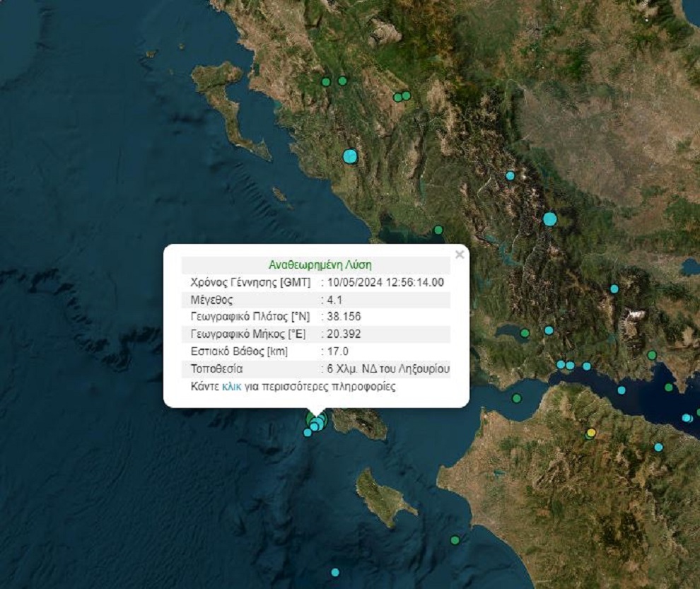
Task: Select the green marker just east of Lake Trichonida
Action: [525, 333]
